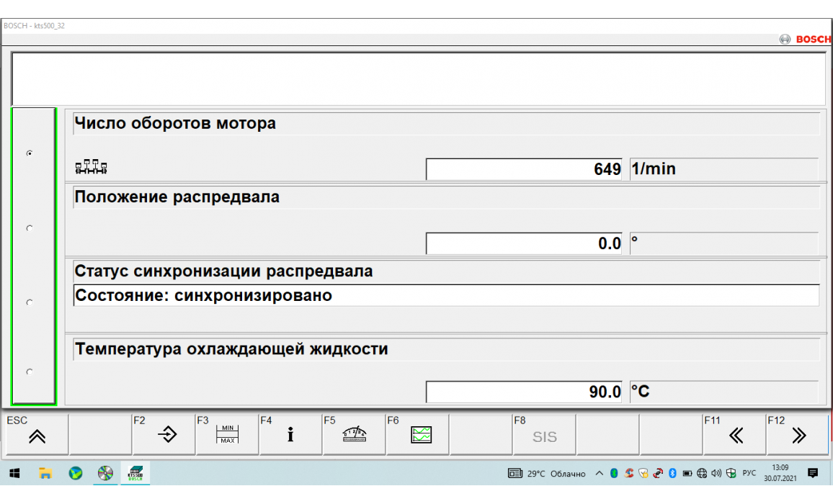
Task: Open the notification center in taskbar
Action: pos(813,473)
